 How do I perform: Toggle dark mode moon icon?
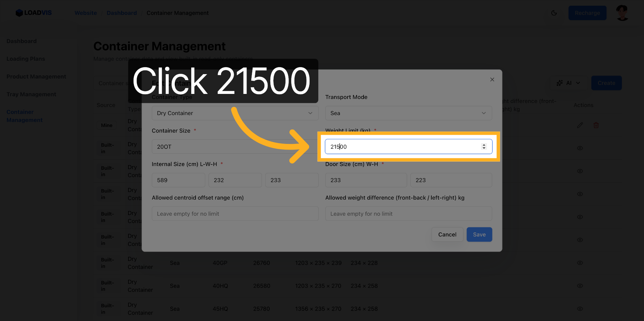click(x=554, y=13)
